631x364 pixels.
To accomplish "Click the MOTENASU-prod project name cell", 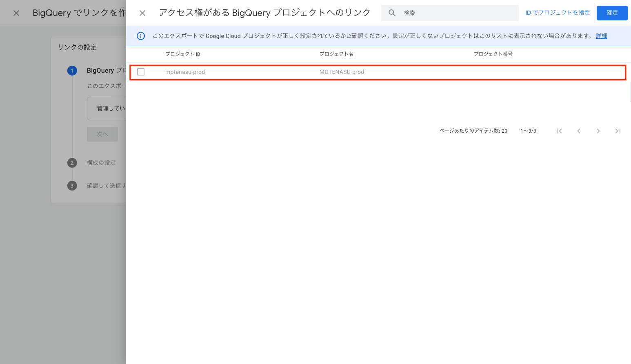I will tap(342, 72).
